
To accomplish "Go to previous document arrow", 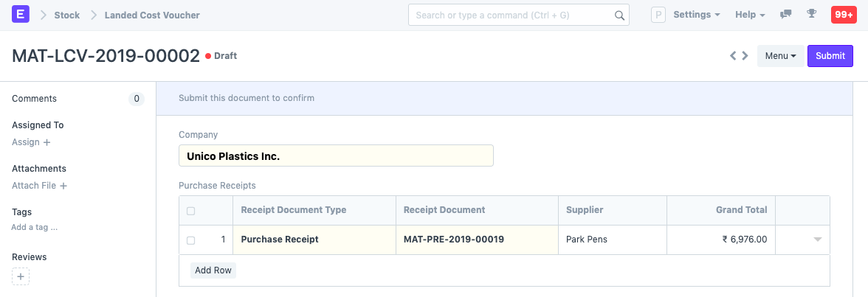I will click(x=733, y=56).
